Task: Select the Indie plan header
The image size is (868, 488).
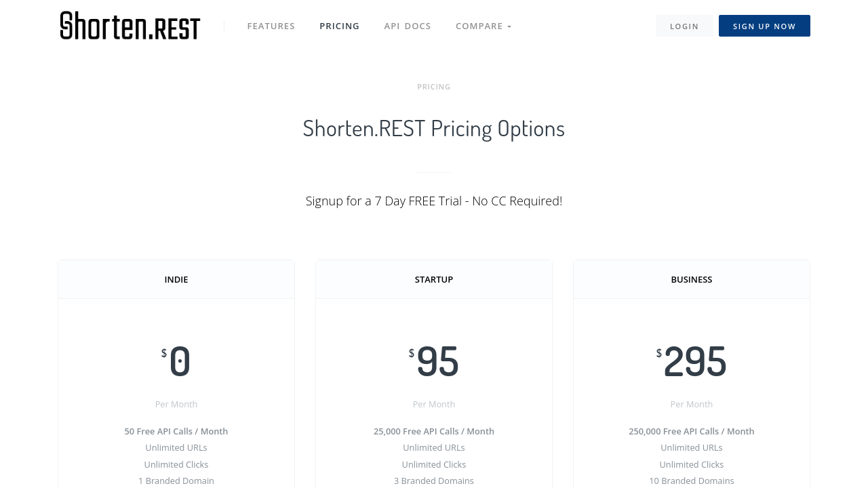Action: [176, 279]
